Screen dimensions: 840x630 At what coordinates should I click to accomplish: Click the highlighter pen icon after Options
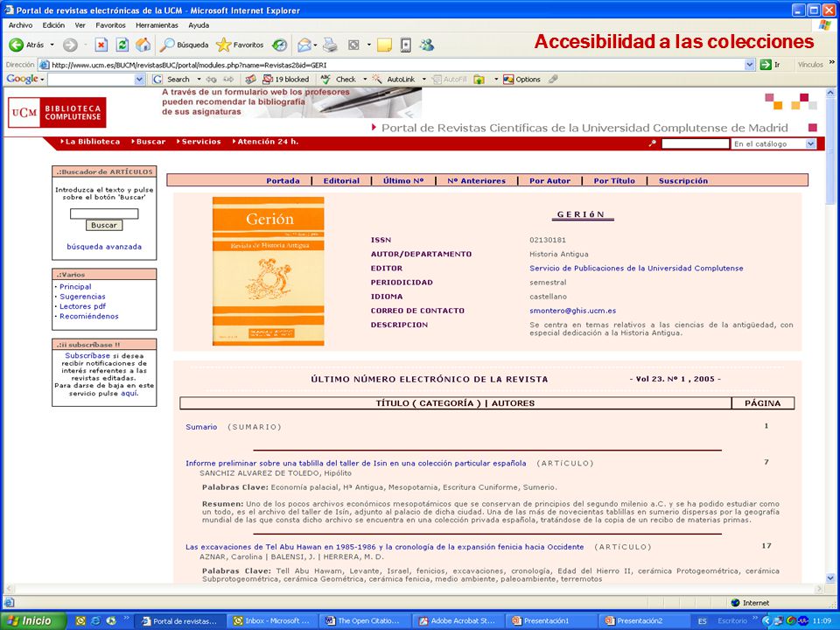point(553,80)
